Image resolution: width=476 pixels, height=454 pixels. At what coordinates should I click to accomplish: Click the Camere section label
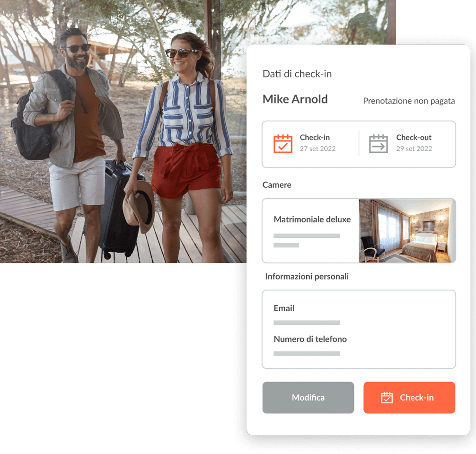pos(276,185)
